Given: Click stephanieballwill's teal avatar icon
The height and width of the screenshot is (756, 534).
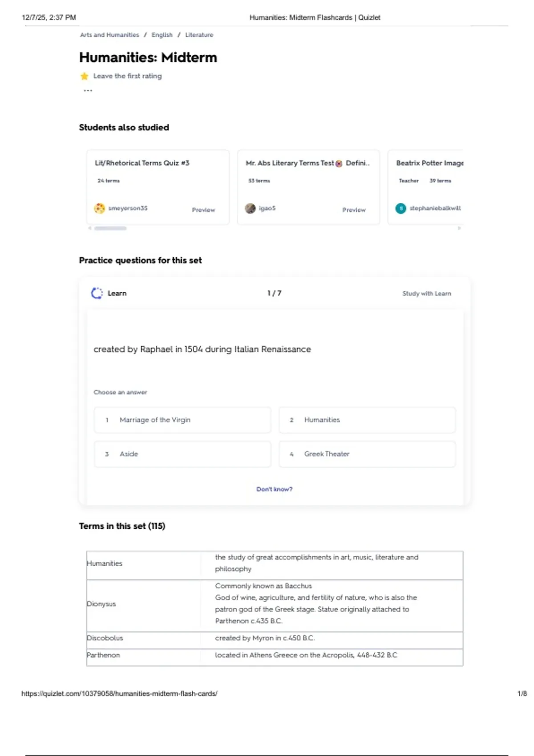Looking at the screenshot, I should click(400, 208).
